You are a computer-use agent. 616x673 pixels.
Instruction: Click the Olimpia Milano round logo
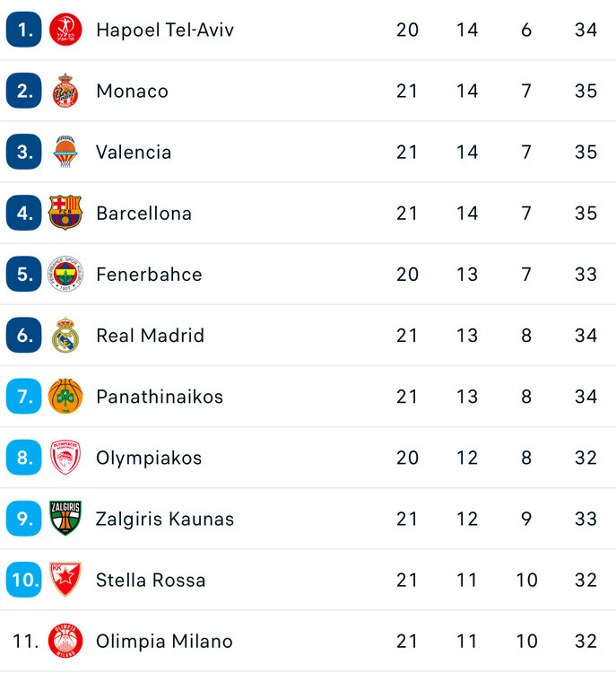65,641
